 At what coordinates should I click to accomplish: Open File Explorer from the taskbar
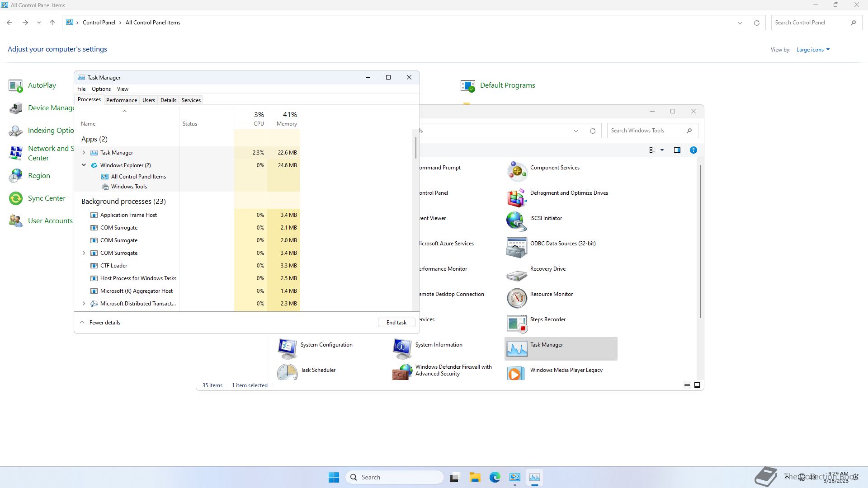[475, 477]
